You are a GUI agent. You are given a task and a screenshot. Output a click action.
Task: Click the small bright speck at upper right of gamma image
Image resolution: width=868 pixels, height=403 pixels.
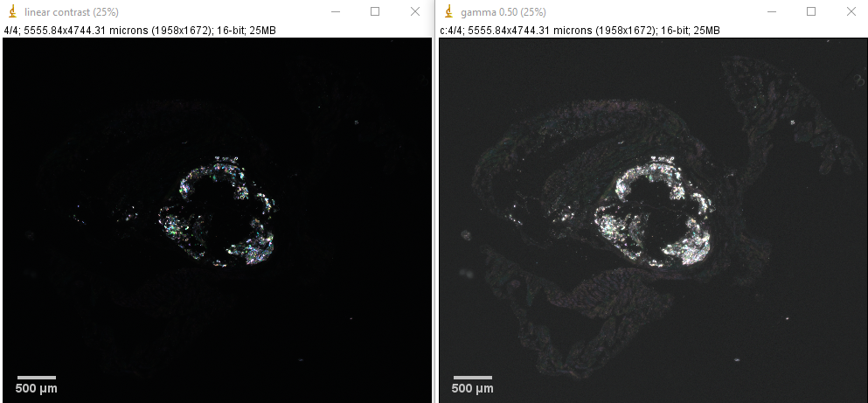pos(792,123)
